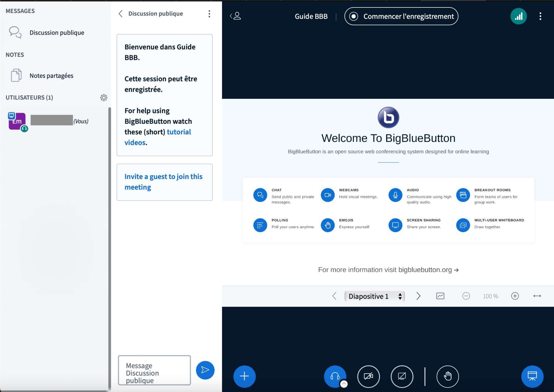554x392 pixels.
Task: Focus the Message Discussion publique input field
Action: coord(154,370)
